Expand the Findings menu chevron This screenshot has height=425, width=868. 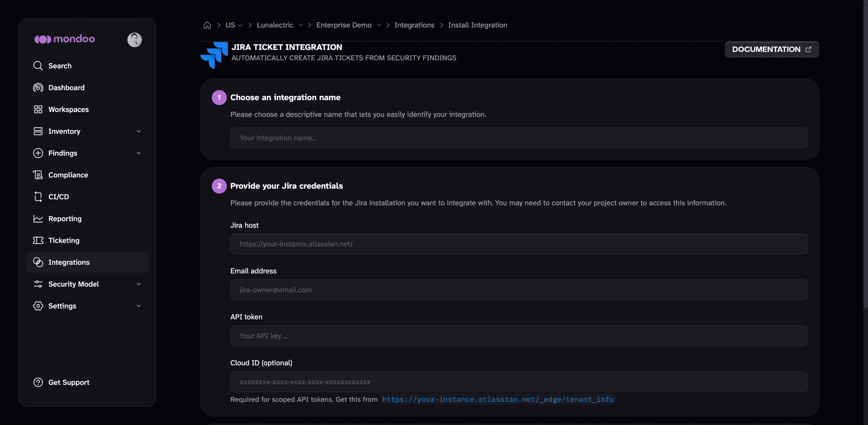coord(139,153)
